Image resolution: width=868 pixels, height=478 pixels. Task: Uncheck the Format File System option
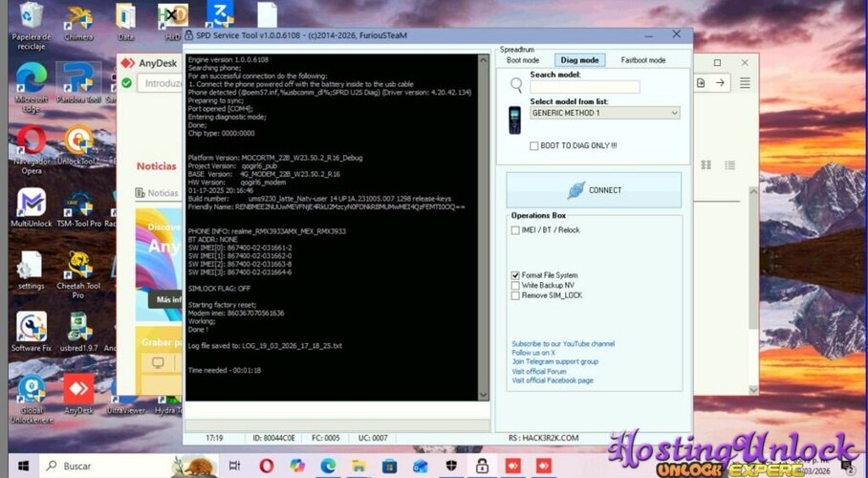coord(516,275)
